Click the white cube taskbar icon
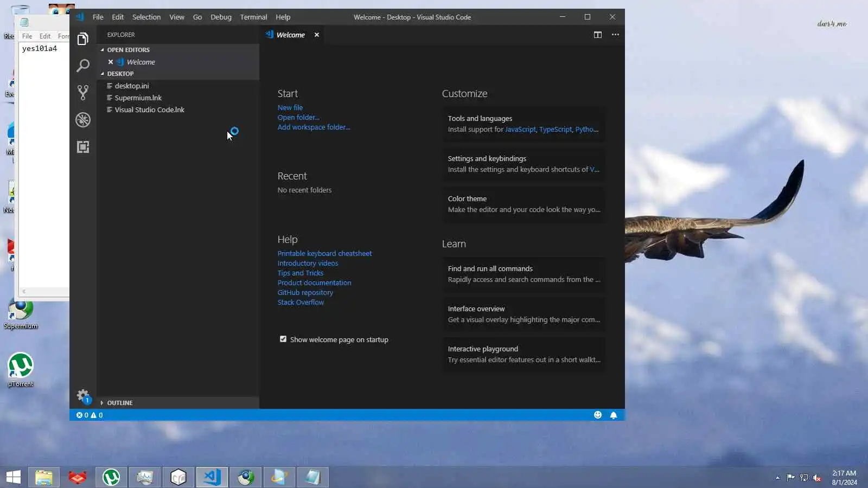 coord(178,477)
